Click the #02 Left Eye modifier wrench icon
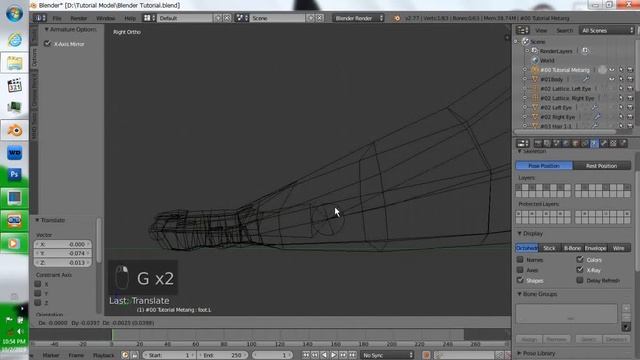Image resolution: width=640 pixels, height=360 pixels. 595,107
